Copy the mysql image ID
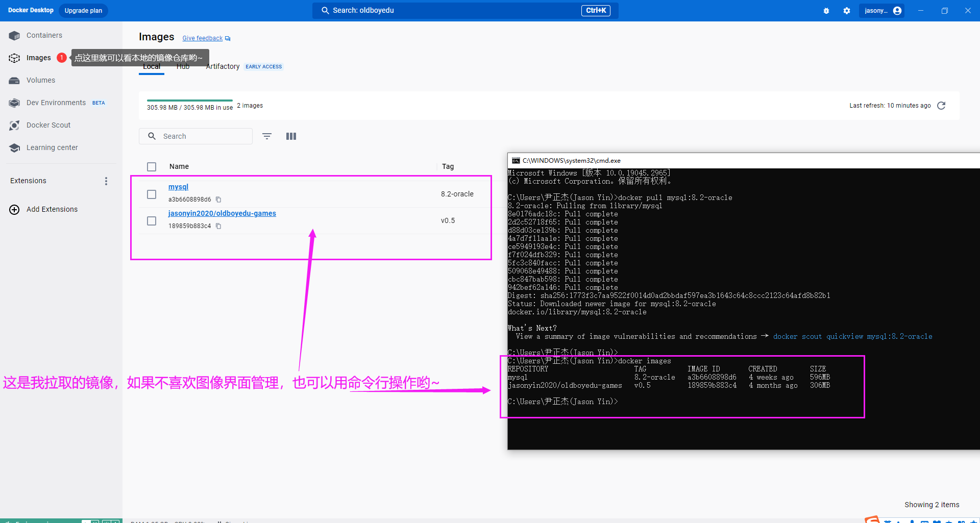 coord(218,200)
